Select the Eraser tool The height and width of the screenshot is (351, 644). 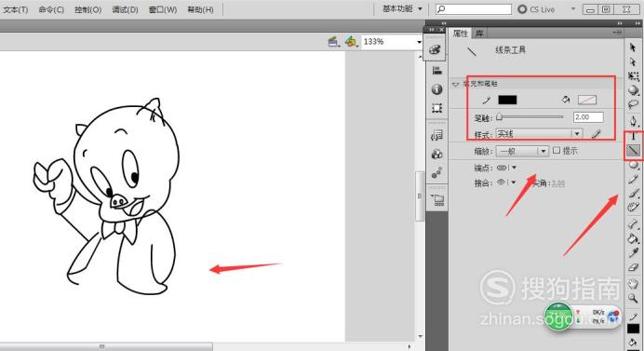pos(633,268)
